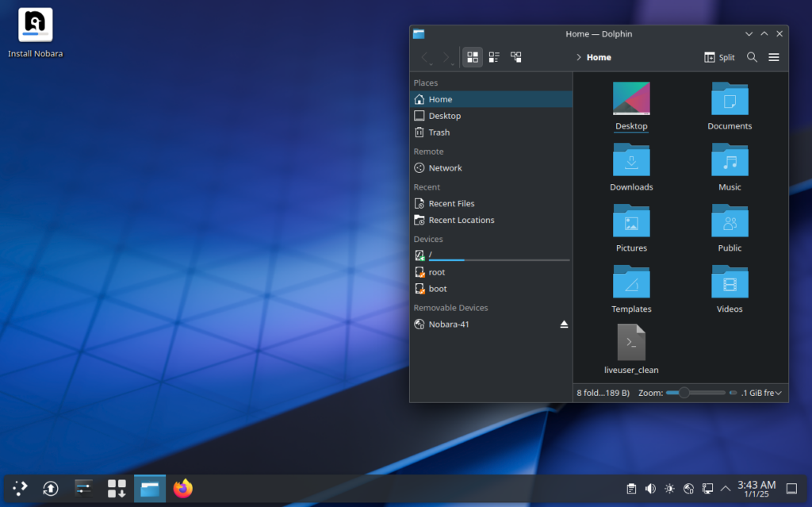The height and width of the screenshot is (507, 812).
Task: Open disks and devices tray icon
Action: 688,488
